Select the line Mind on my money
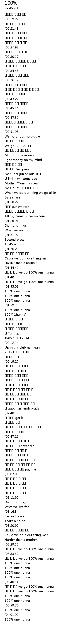This screenshot has width=78, height=644. pyautogui.click(x=19, y=155)
